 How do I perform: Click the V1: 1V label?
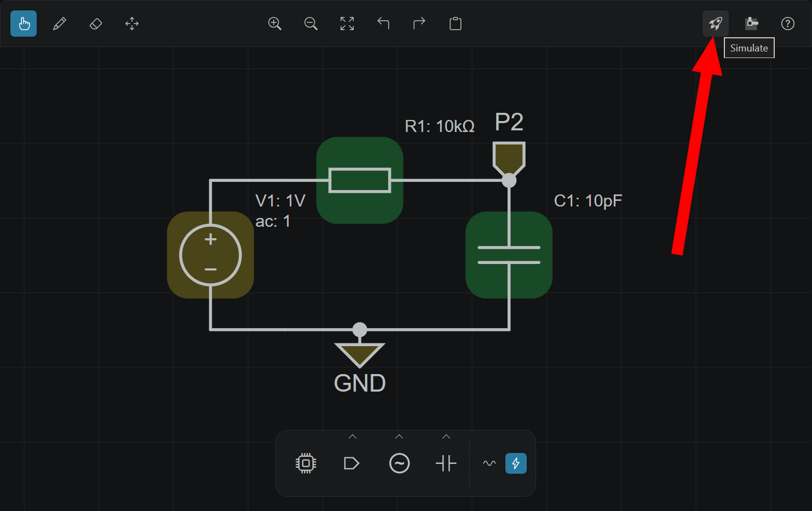[280, 201]
